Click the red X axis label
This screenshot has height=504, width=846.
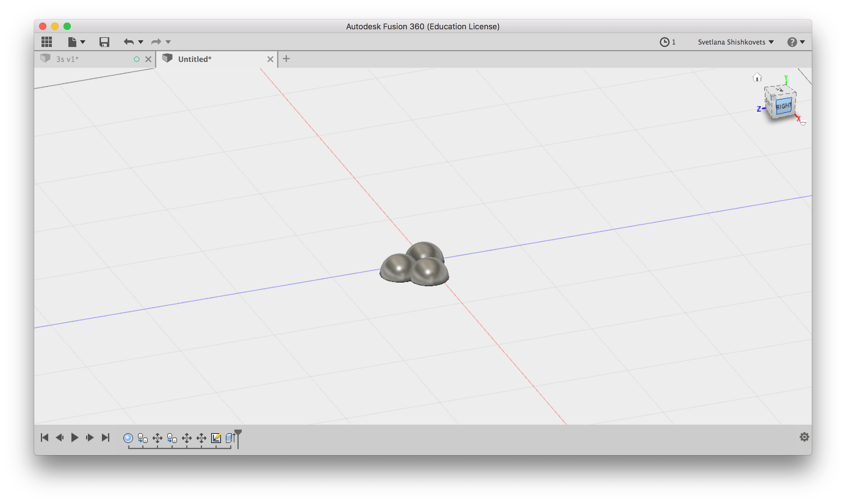coord(798,119)
